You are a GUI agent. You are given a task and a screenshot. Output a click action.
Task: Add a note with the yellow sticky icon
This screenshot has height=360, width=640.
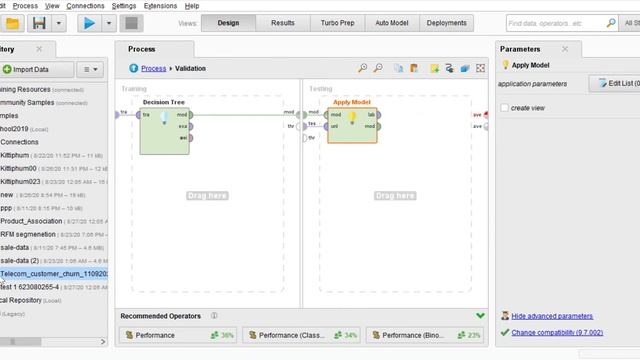point(434,68)
